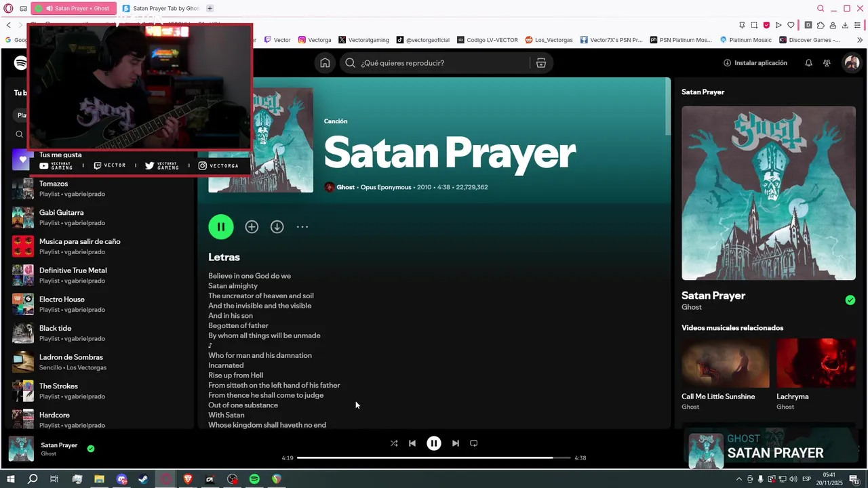Image resolution: width=868 pixels, height=488 pixels.
Task: Click Ghost artist name in right panel
Action: pos(692,307)
